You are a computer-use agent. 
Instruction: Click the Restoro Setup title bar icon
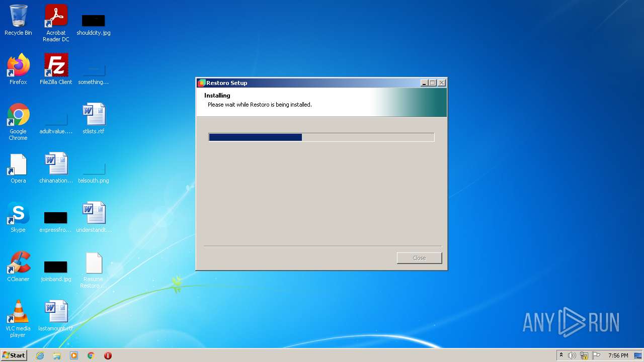click(202, 83)
